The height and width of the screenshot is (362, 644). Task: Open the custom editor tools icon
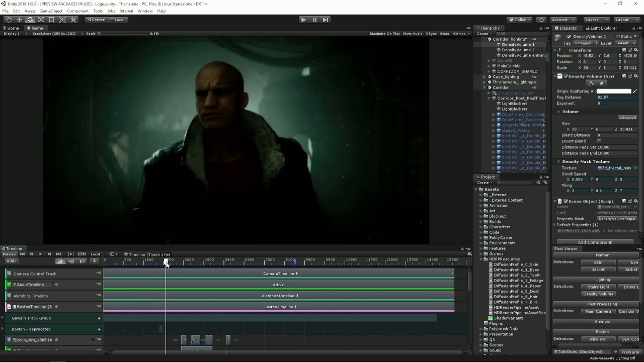[73, 20]
